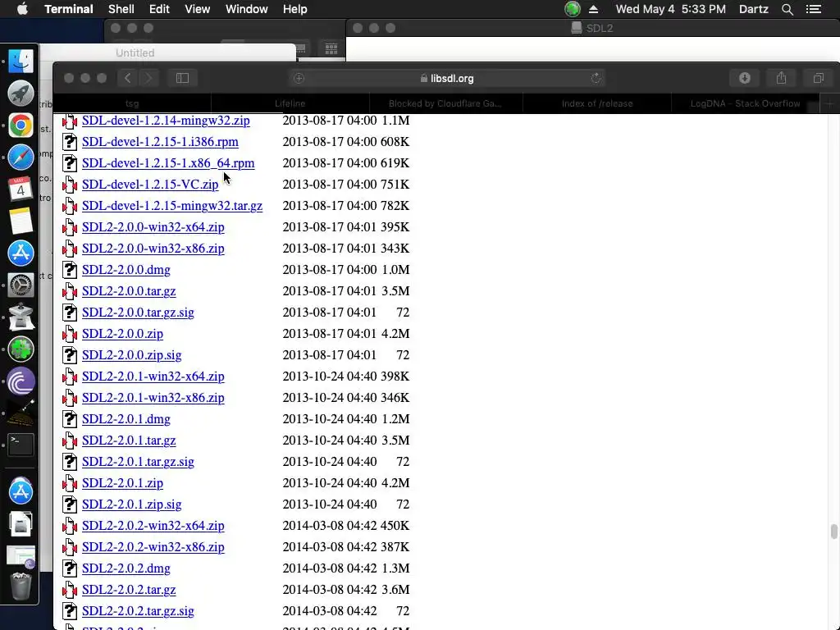Open the Shell menu

[x=121, y=9]
